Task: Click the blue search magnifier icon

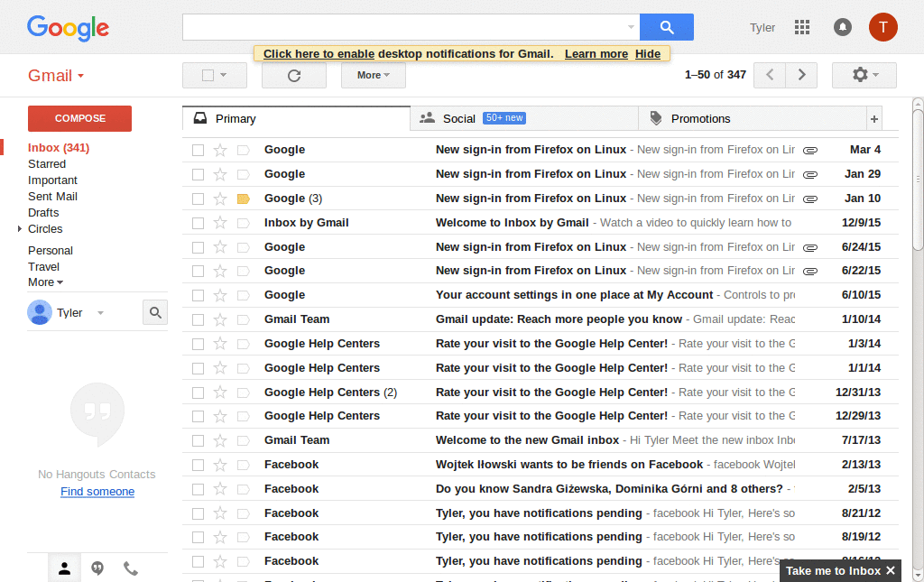Action: (x=666, y=27)
